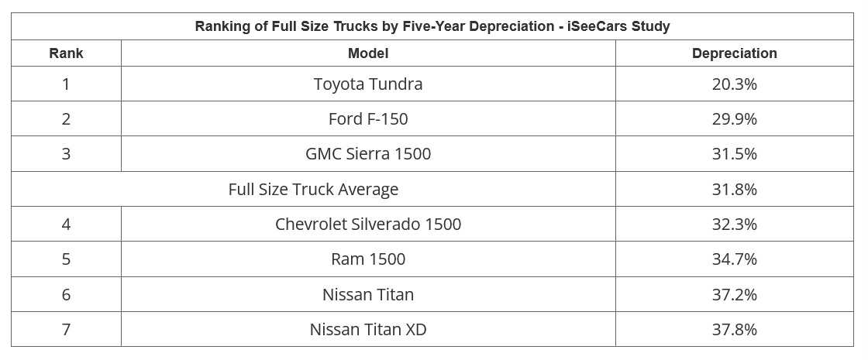
Task: Select the 34.7% depreciation value
Action: point(734,259)
